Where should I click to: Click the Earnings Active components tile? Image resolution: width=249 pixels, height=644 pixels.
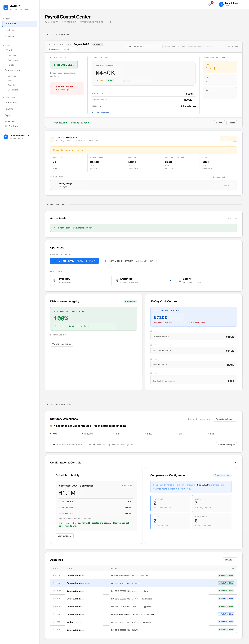pyautogui.click(x=170, y=503)
